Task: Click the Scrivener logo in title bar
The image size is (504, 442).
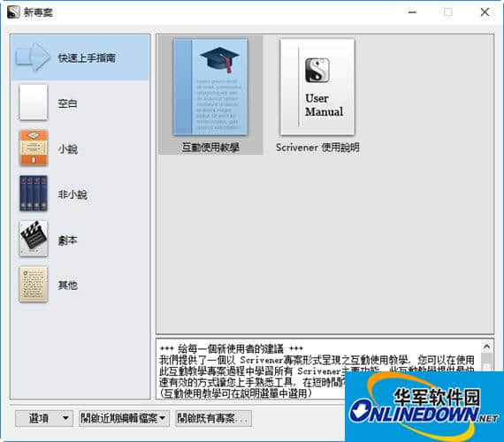Action: [13, 12]
